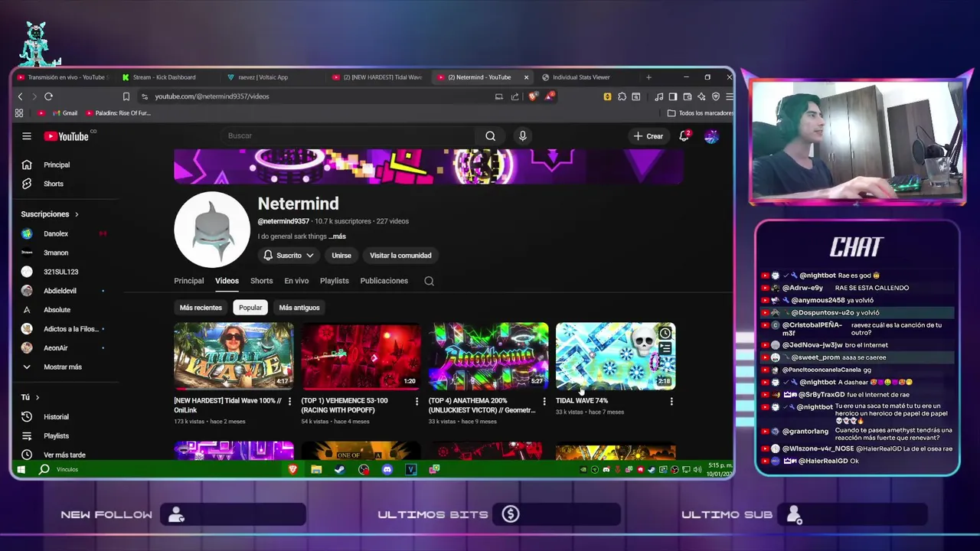The height and width of the screenshot is (551, 980).
Task: Toggle the browser sidebar panel icon
Action: coord(673,96)
